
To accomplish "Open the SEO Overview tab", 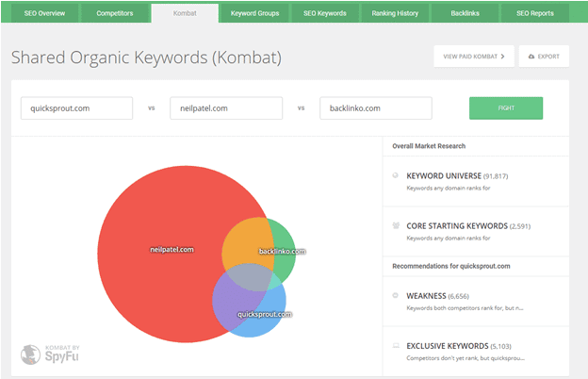I will click(44, 13).
